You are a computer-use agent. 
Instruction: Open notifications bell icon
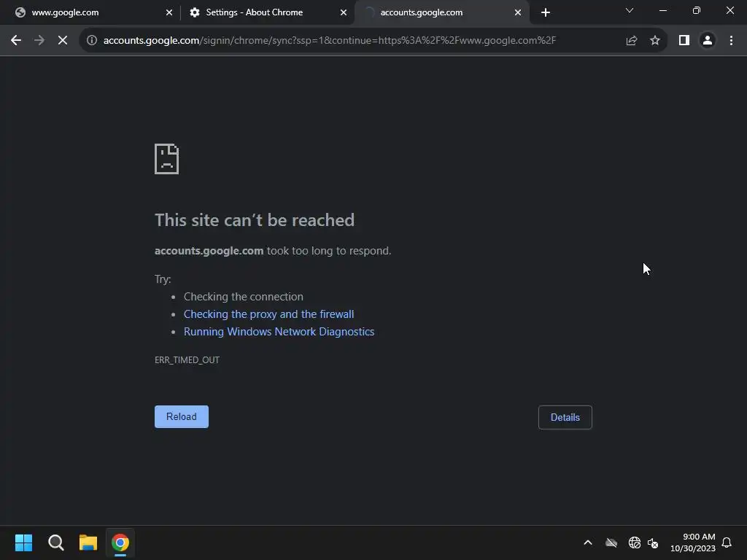727,542
